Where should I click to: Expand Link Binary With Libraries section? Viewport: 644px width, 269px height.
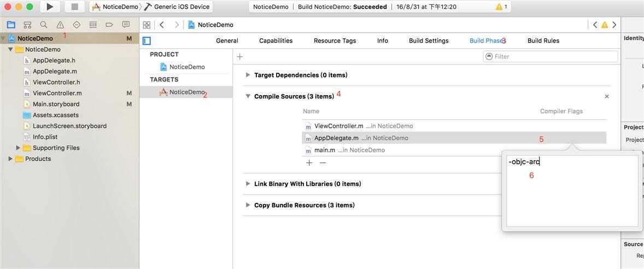pos(248,184)
